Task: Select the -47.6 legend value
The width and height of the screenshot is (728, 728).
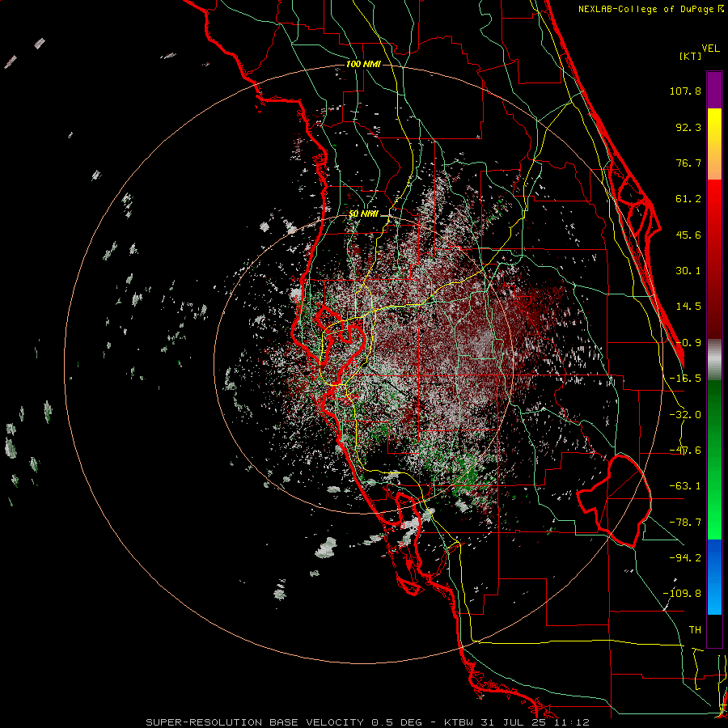Action: [x=685, y=451]
